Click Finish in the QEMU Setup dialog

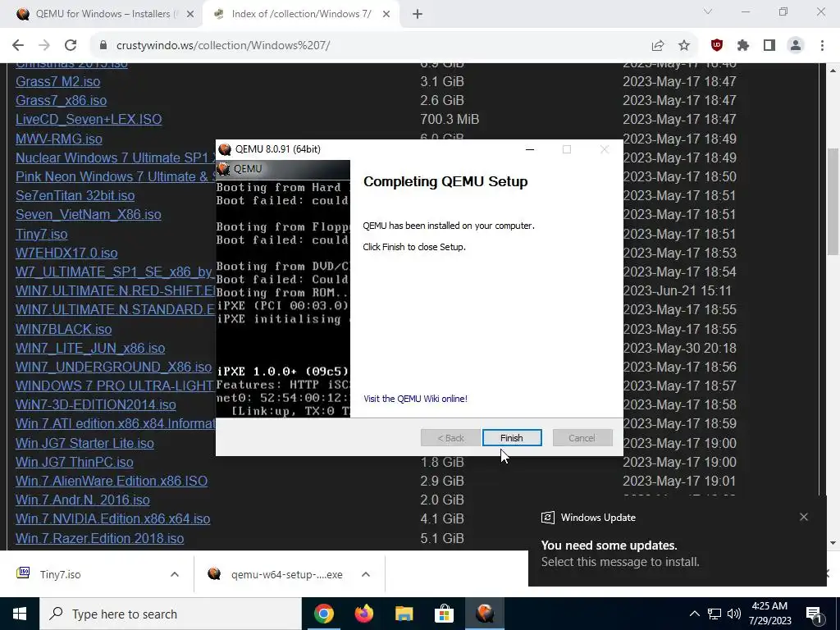[x=512, y=438]
